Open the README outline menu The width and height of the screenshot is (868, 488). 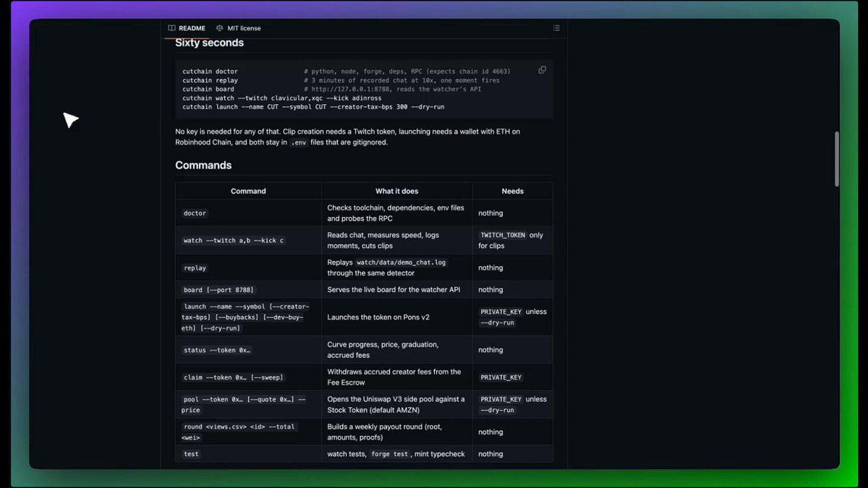[556, 28]
